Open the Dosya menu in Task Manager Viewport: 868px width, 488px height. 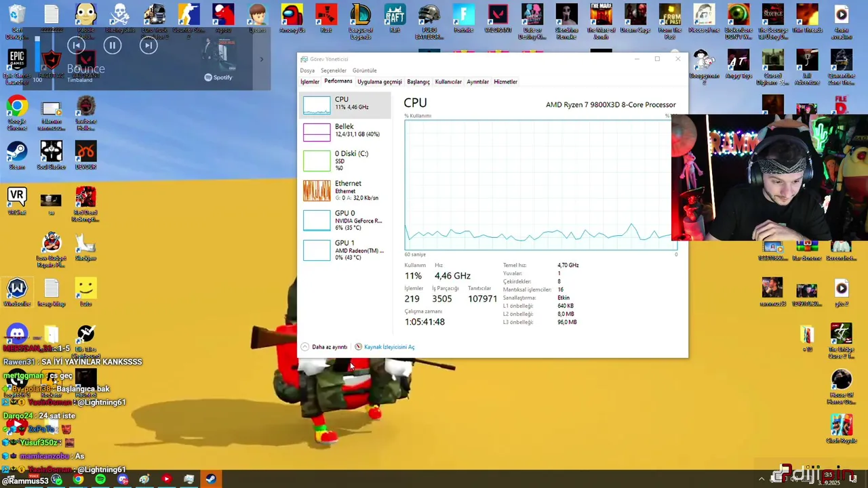point(307,70)
